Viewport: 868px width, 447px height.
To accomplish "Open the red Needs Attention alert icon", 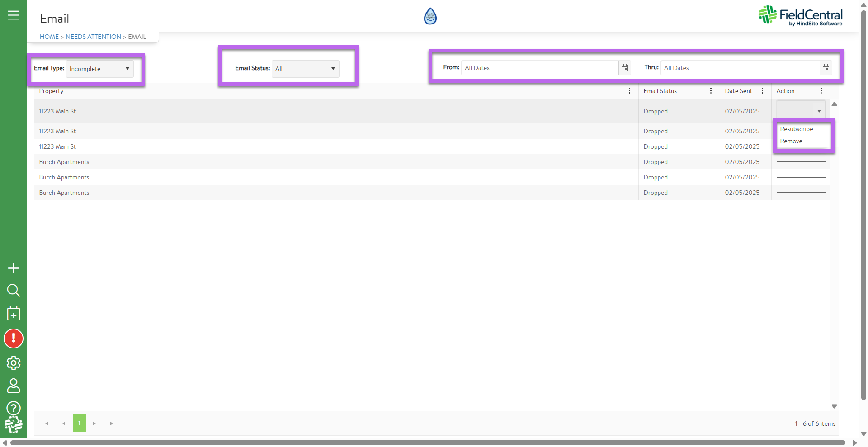I will (x=14, y=339).
